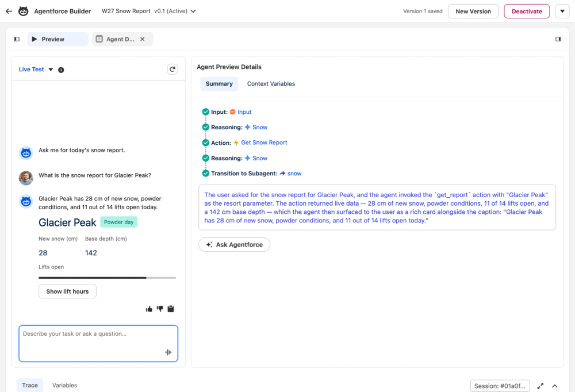
Task: Click the New snow value 28
Action: [43, 253]
